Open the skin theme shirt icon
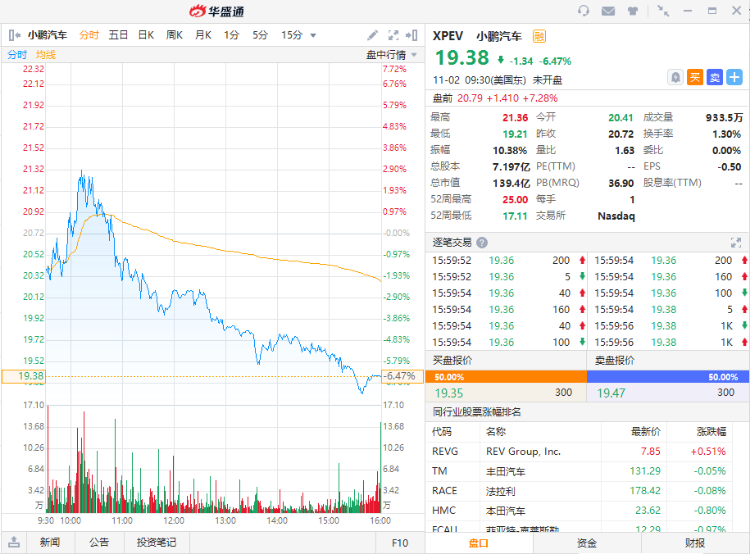 [x=633, y=11]
